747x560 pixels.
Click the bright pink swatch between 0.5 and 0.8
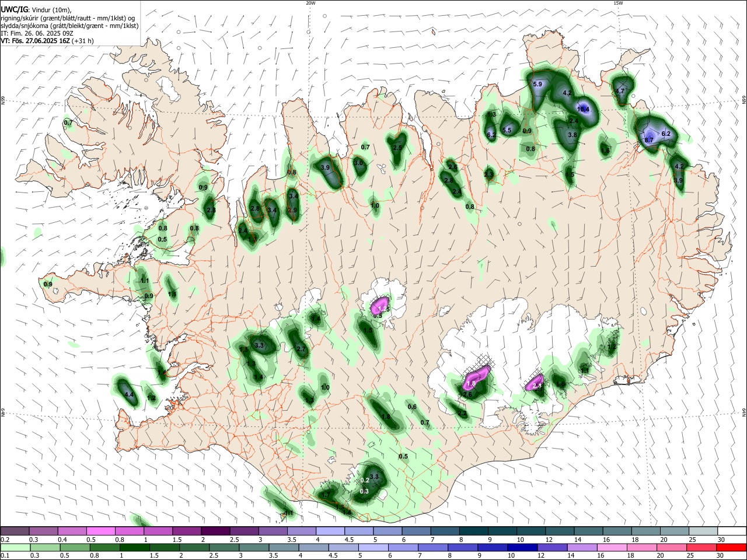[x=101, y=531]
